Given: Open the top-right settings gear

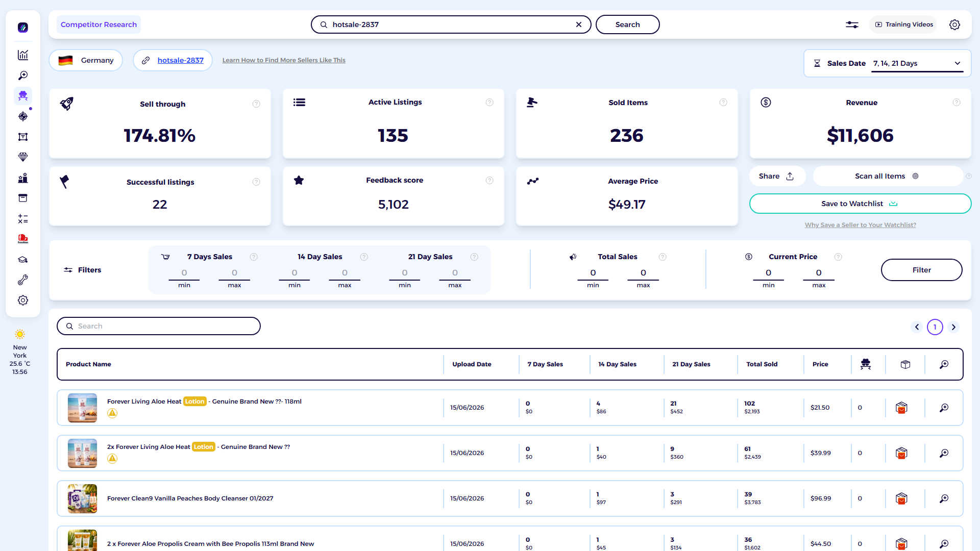Looking at the screenshot, I should pyautogui.click(x=954, y=24).
